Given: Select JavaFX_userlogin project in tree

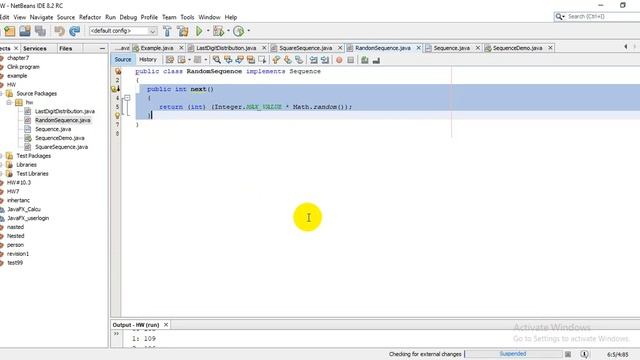Looking at the screenshot, I should [x=28, y=218].
